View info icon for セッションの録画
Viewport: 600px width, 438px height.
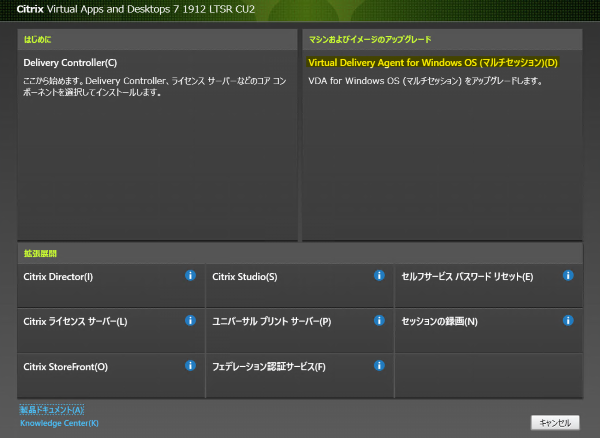[x=568, y=321]
